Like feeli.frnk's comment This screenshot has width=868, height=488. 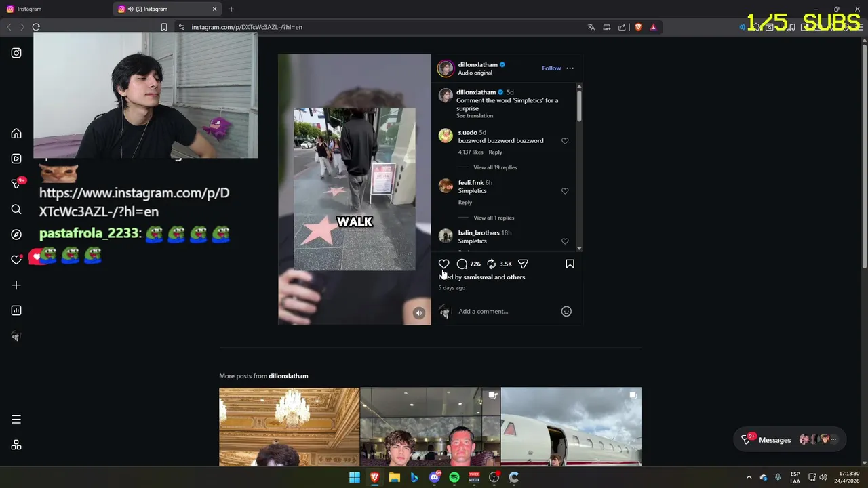(565, 191)
